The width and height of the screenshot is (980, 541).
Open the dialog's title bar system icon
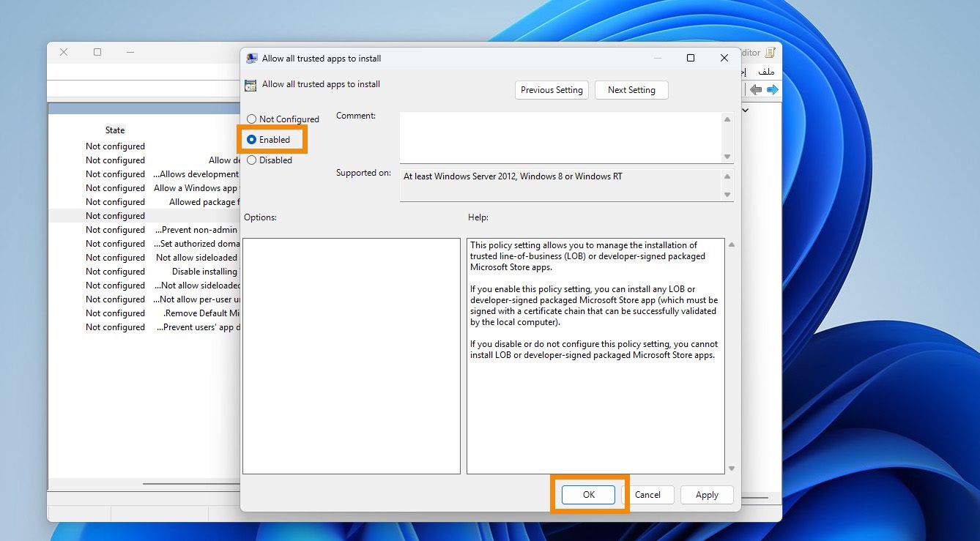tap(252, 59)
